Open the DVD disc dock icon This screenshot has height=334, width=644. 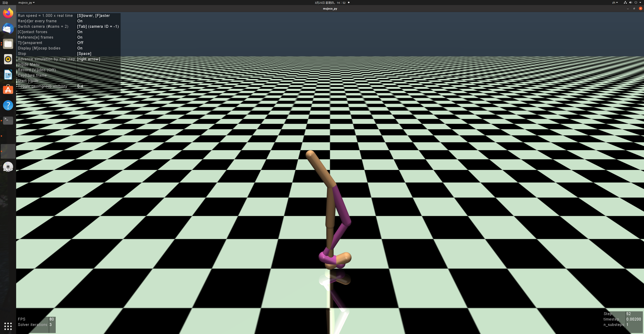point(8,167)
